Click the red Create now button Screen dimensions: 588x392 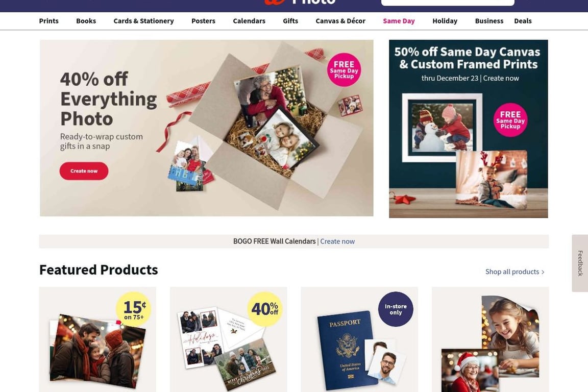84,171
